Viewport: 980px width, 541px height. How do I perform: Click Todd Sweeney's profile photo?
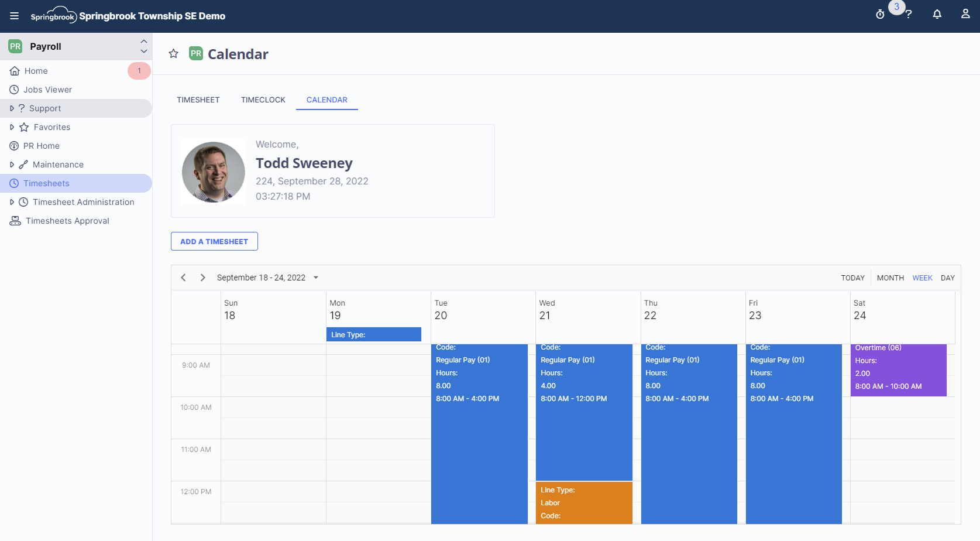213,172
